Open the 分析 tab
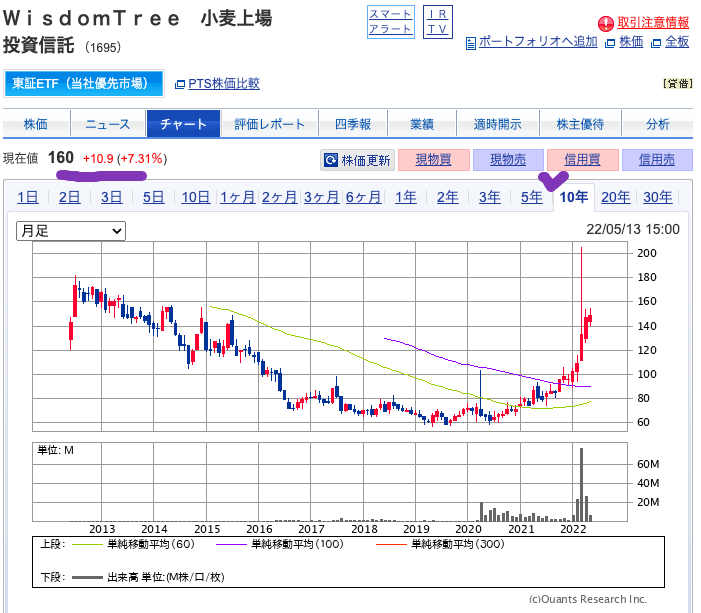 click(x=657, y=124)
